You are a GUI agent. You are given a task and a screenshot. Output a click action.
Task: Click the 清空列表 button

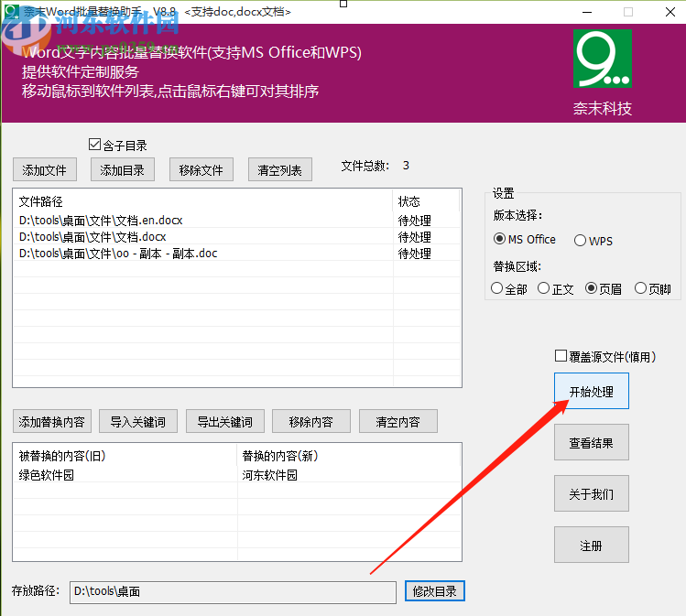tap(280, 169)
